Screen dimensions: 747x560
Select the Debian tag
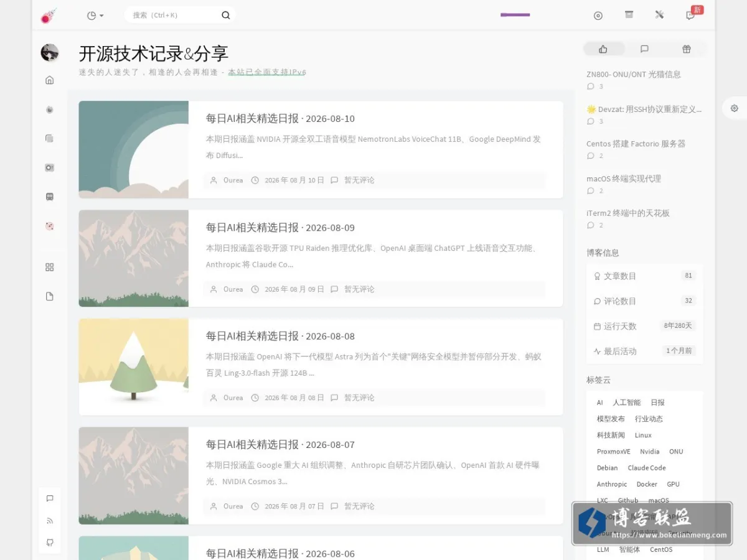point(607,468)
